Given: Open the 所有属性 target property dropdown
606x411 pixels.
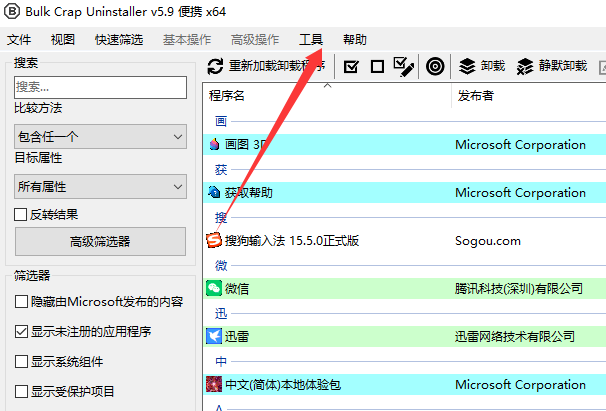Looking at the screenshot, I should click(100, 187).
